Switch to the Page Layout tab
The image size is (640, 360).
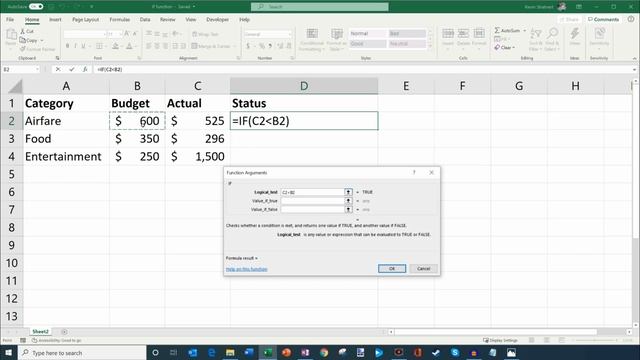[85, 19]
